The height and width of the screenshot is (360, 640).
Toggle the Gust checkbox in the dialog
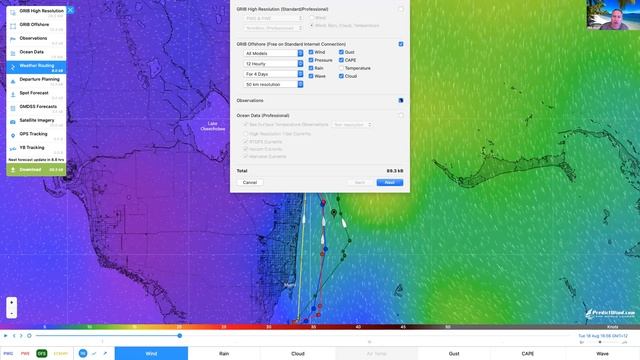341,52
